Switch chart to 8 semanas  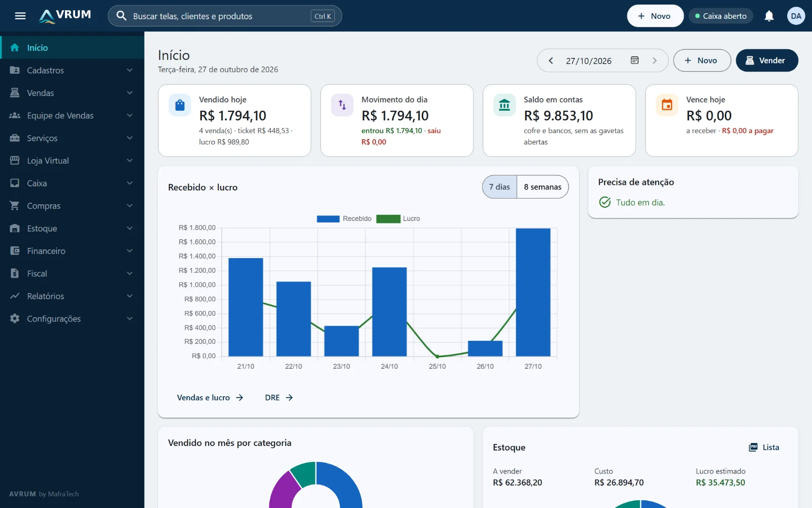point(543,187)
